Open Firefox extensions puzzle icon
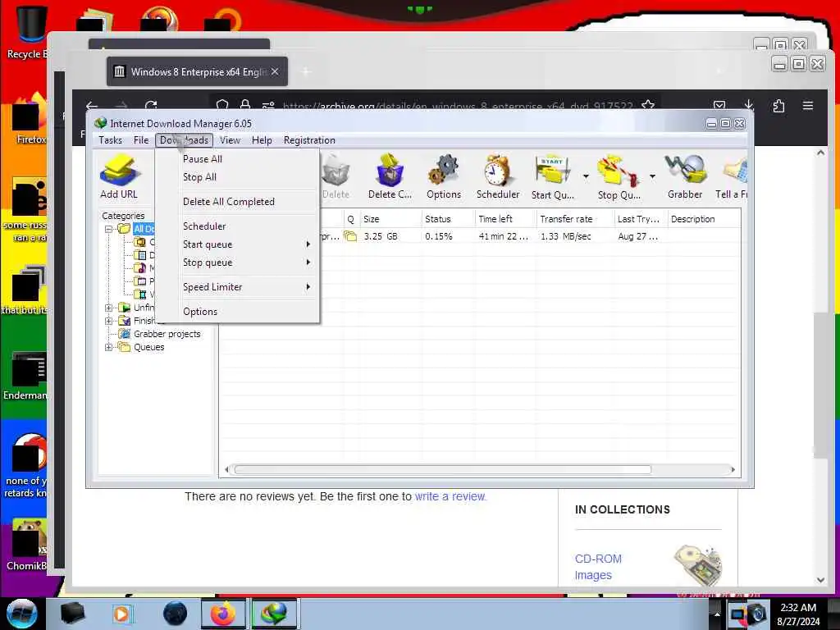Screen dimensions: 840x630 click(x=779, y=106)
